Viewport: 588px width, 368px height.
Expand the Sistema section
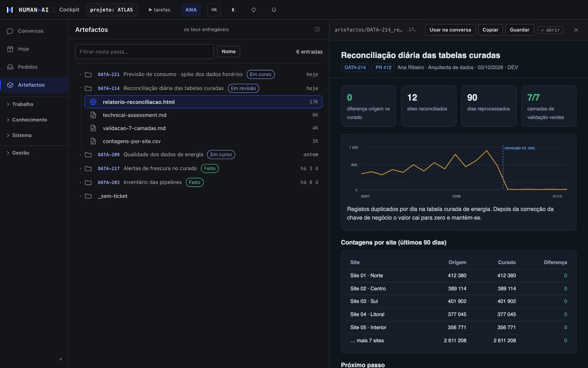[34, 135]
